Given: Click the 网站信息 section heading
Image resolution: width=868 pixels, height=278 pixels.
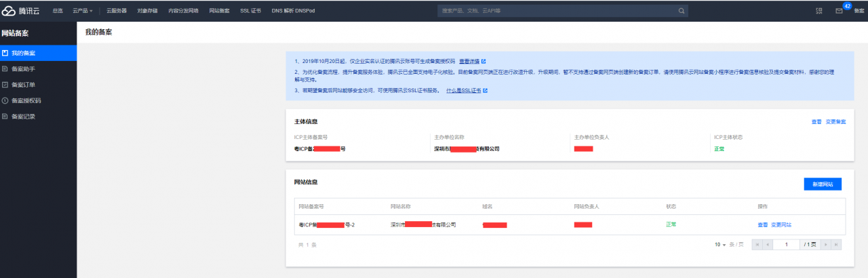Looking at the screenshot, I should pos(305,182).
